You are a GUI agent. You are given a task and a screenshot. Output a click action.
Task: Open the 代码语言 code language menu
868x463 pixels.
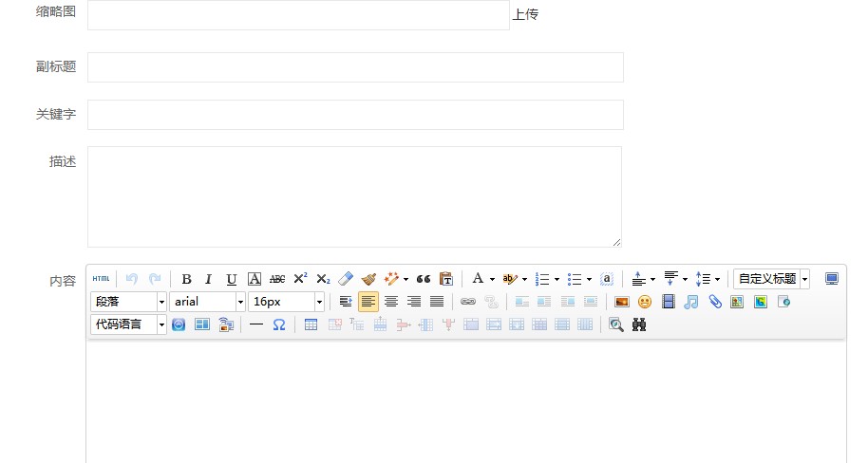(x=128, y=324)
